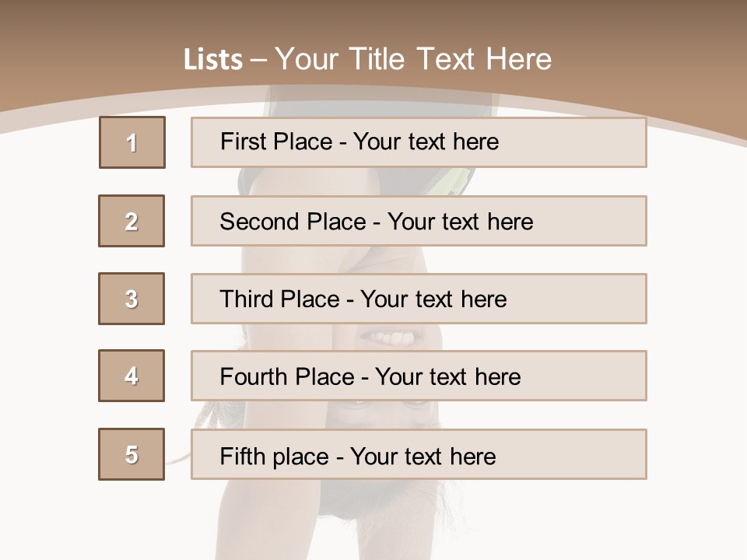Select the Third Place text box
Screen dimensions: 747x560
(419, 299)
